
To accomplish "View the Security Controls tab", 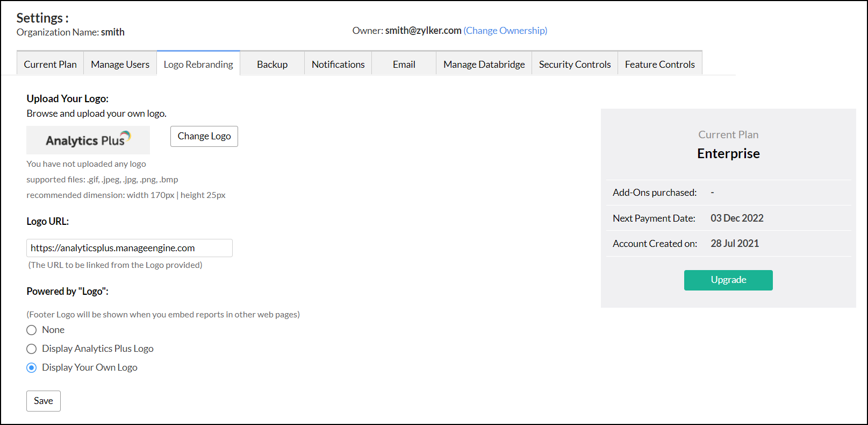I will click(575, 64).
